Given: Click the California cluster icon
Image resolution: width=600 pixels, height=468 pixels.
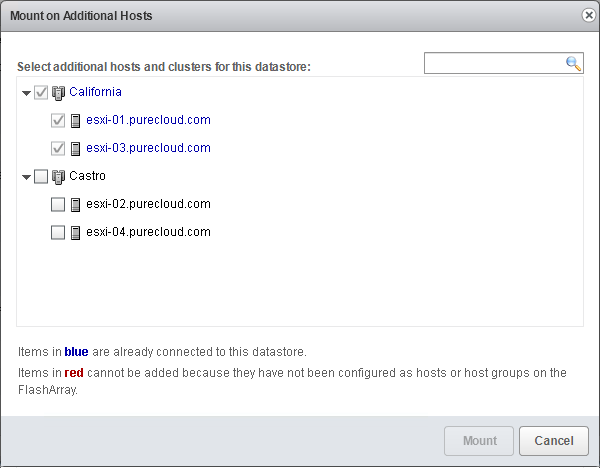Looking at the screenshot, I should 58,93.
